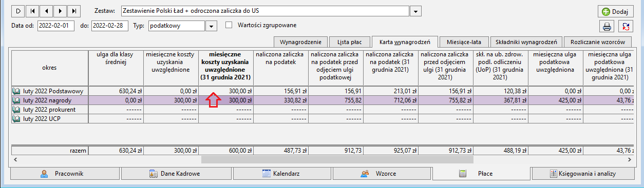Click the 330,82 zł cell in nagrody row
Image resolution: width=644 pixels, height=188 pixels.
pyautogui.click(x=280, y=100)
